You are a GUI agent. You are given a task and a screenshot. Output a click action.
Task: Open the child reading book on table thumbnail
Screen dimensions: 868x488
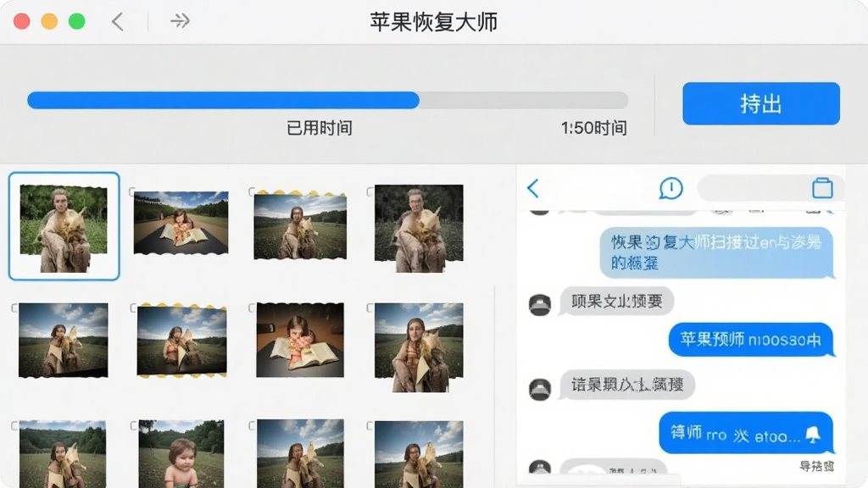pyautogui.click(x=300, y=340)
